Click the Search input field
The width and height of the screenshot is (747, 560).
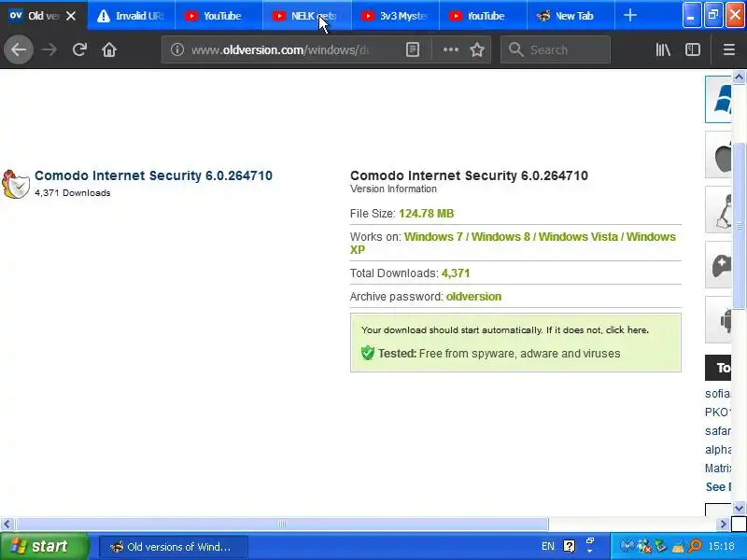tap(556, 49)
